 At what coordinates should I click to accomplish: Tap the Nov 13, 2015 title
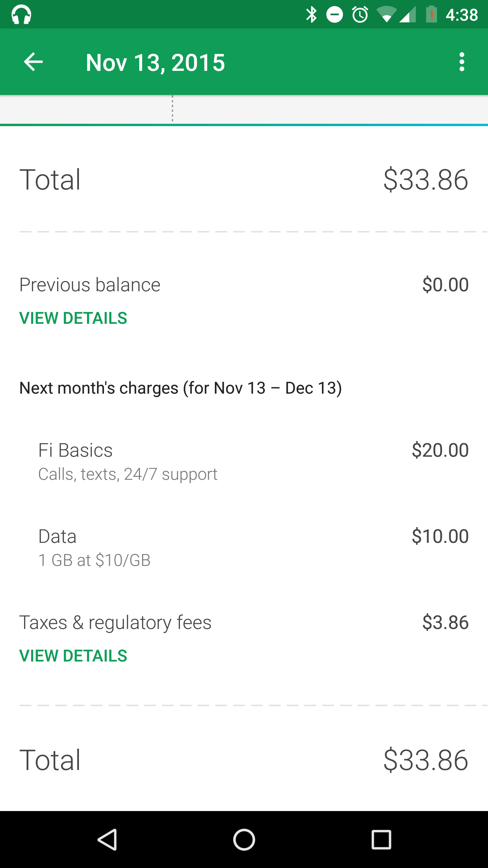[x=155, y=63]
